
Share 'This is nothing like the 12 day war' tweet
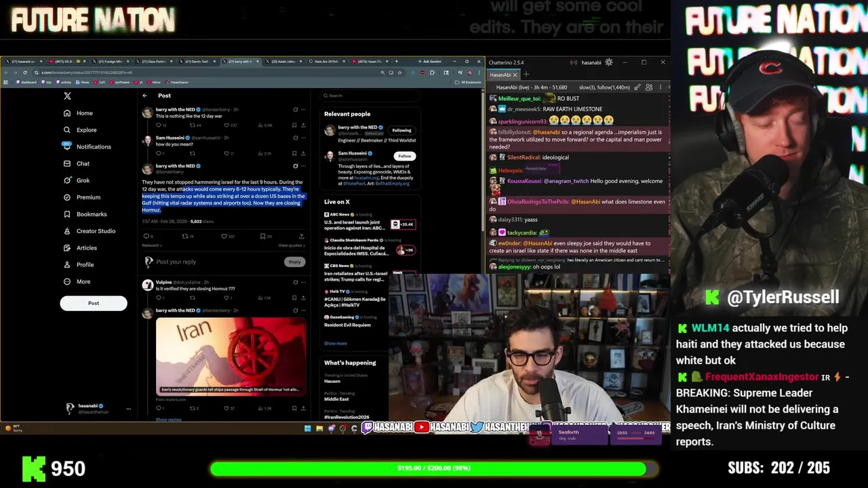(x=303, y=125)
